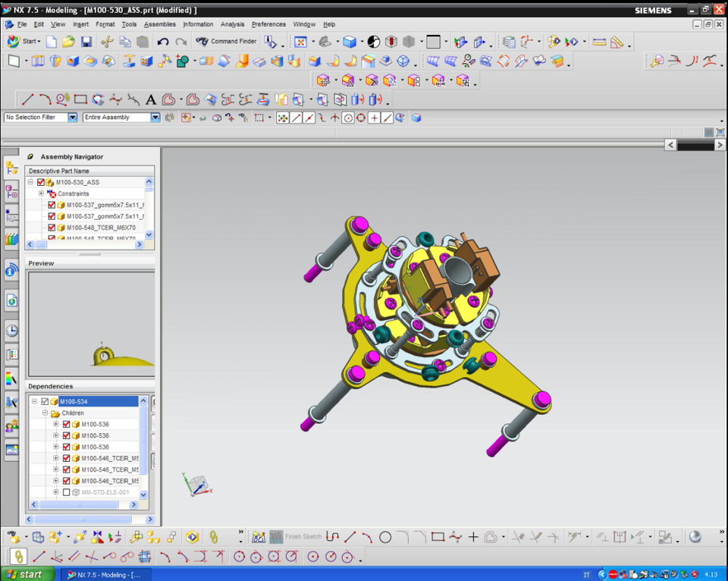Click the NX Start button
Screen dimensions: 728x581
pyautogui.click(x=24, y=41)
